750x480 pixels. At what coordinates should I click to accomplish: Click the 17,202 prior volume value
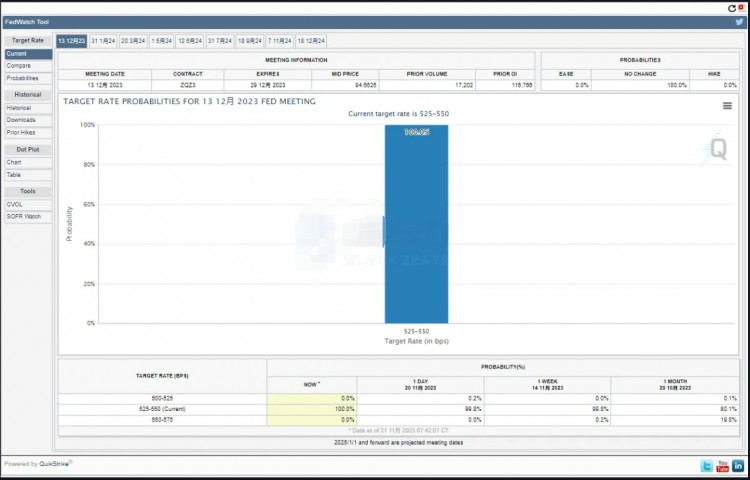click(463, 85)
